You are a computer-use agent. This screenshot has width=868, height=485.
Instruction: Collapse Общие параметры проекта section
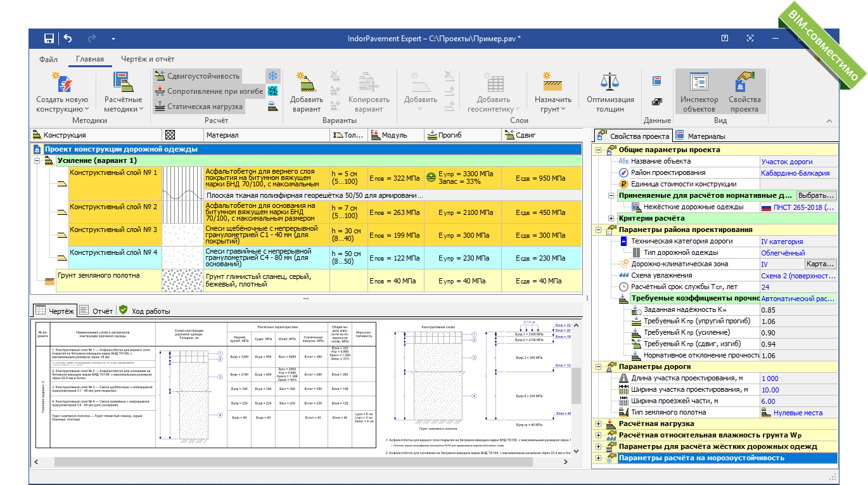[599, 150]
